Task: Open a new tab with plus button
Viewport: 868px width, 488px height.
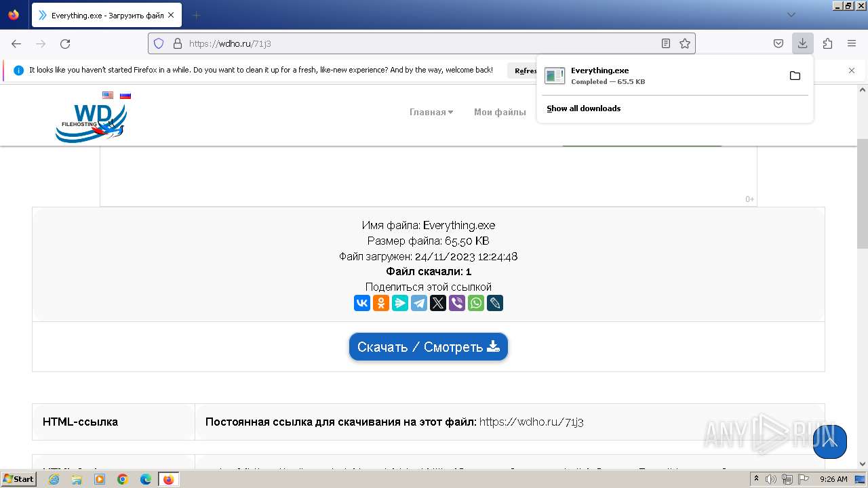Action: coord(196,15)
